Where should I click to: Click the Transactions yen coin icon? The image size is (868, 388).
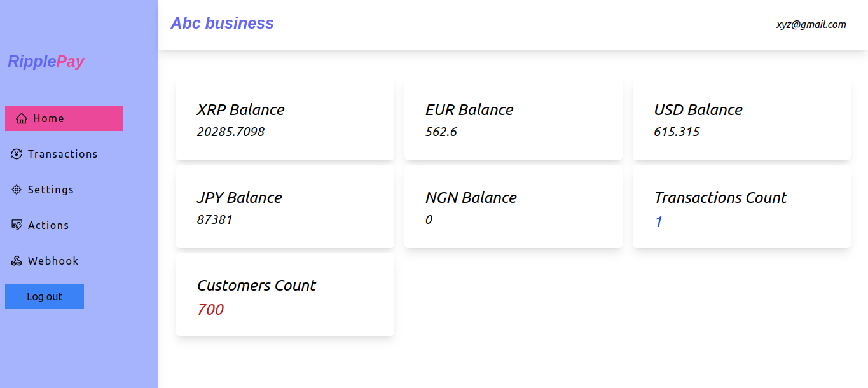click(x=17, y=154)
